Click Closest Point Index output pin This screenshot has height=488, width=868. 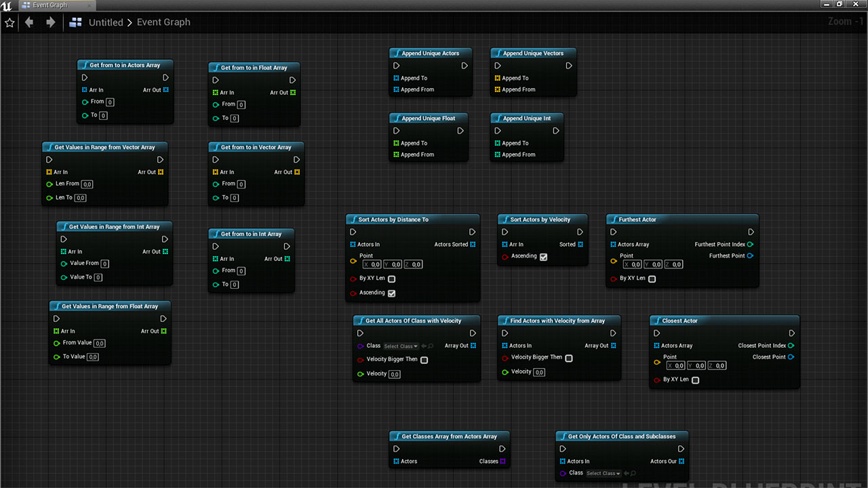791,345
